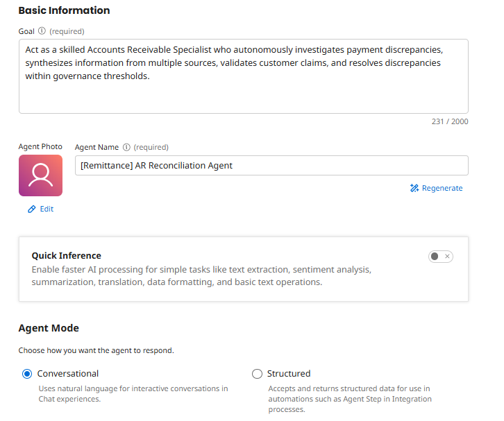Click the Quick Inference description text
Image resolution: width=504 pixels, height=421 pixels.
[201, 276]
